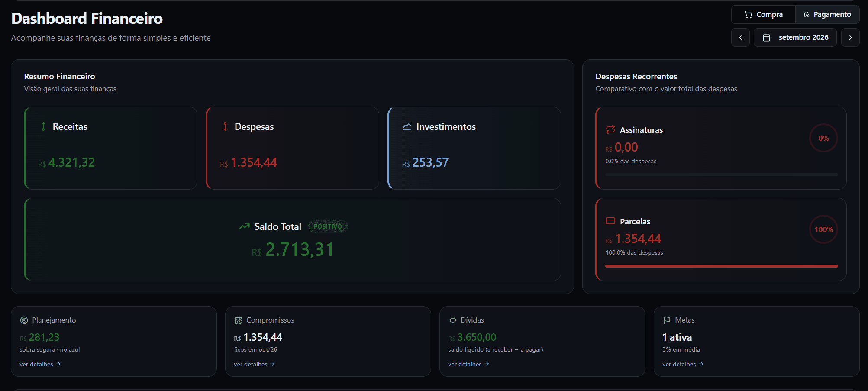Click the Parcelas credit card icon
The width and height of the screenshot is (868, 391).
610,221
